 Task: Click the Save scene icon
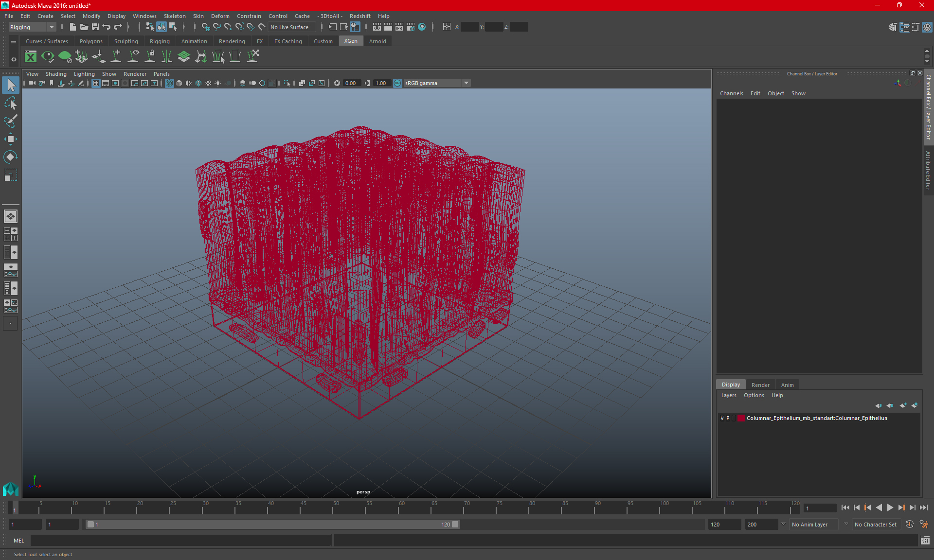click(95, 27)
